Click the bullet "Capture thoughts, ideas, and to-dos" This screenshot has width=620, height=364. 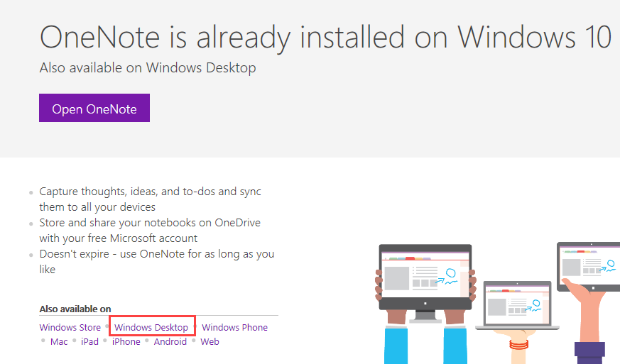tap(151, 199)
